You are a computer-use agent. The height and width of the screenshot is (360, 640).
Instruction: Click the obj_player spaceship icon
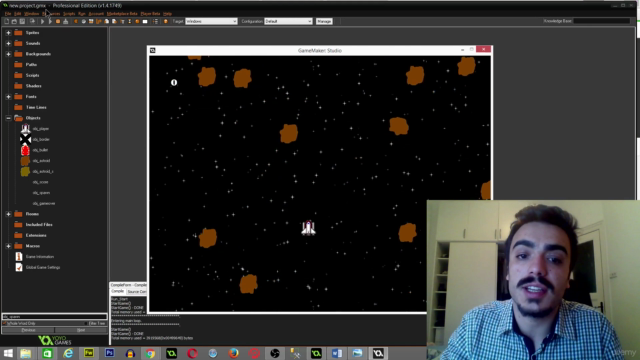(25, 129)
